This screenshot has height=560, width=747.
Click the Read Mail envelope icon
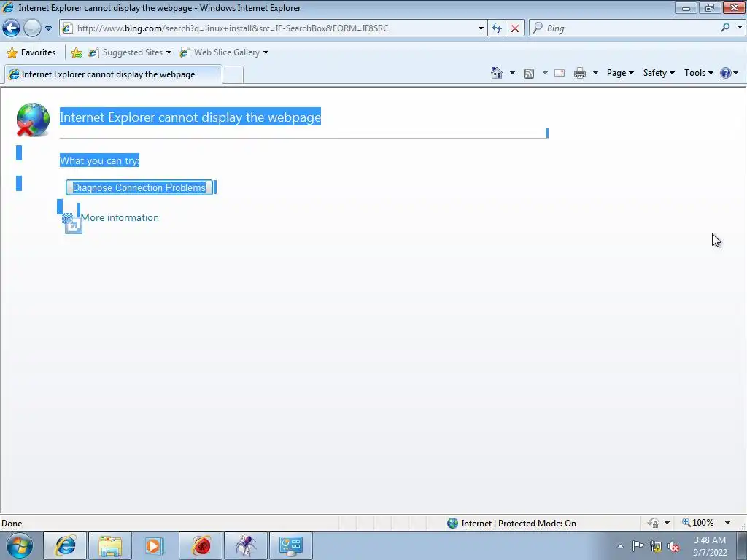pyautogui.click(x=560, y=73)
